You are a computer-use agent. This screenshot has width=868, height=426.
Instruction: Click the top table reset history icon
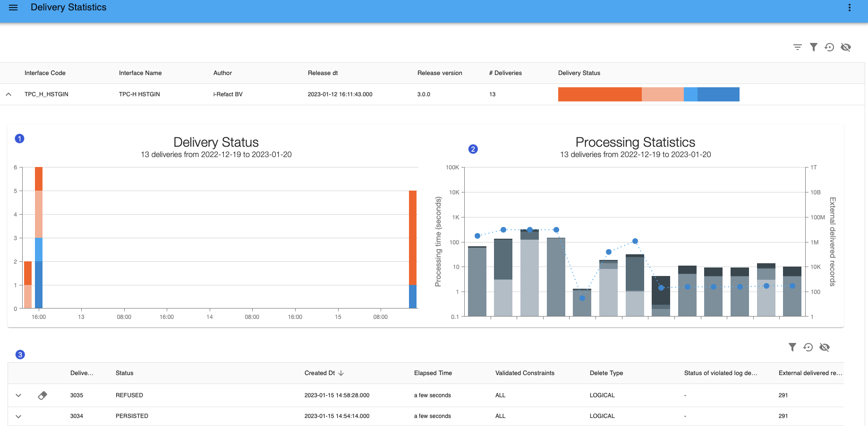click(x=829, y=47)
